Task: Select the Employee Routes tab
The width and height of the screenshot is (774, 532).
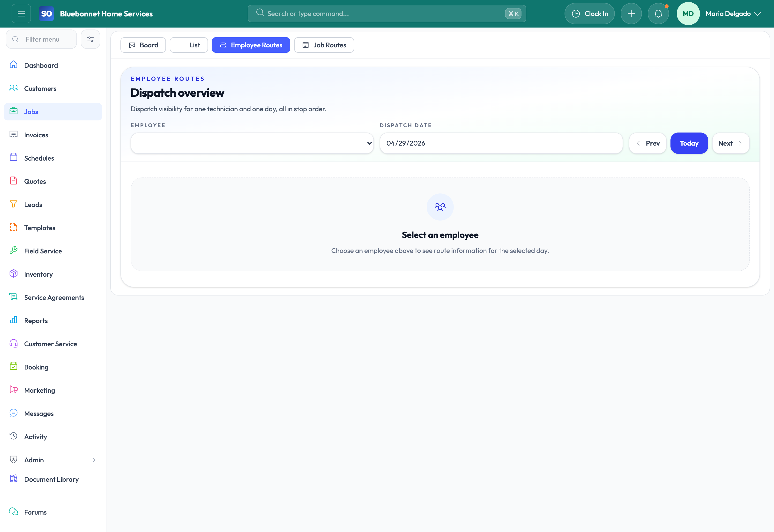Action: click(251, 45)
